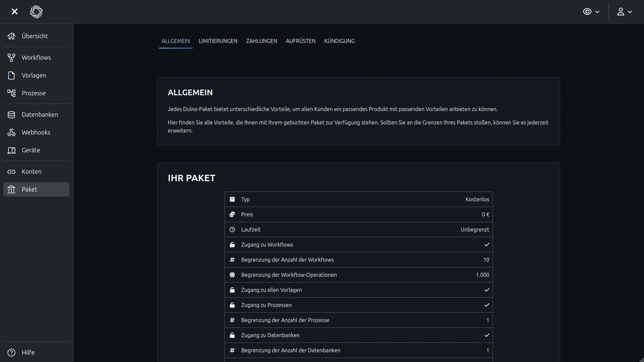Open Übersicht via the home icon
This screenshot has width=644, height=362.
(x=11, y=36)
